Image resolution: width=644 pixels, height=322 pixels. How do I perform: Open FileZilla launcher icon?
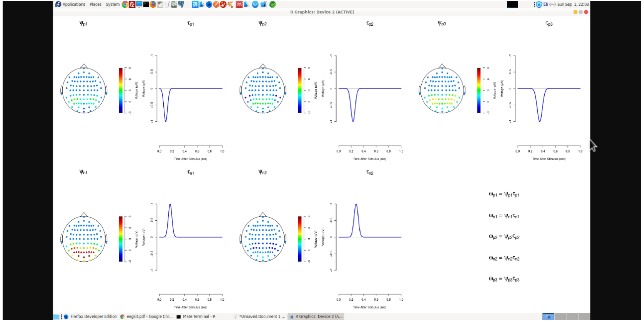(132, 5)
